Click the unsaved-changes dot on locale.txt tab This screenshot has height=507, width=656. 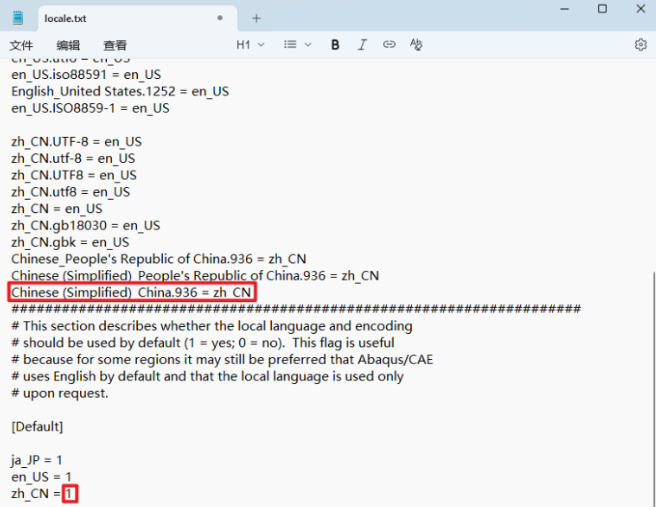coord(220,18)
